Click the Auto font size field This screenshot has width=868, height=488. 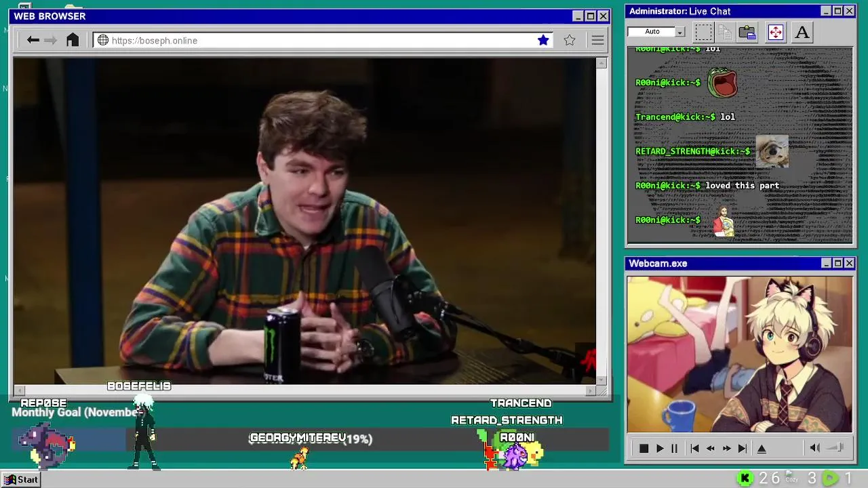point(652,32)
